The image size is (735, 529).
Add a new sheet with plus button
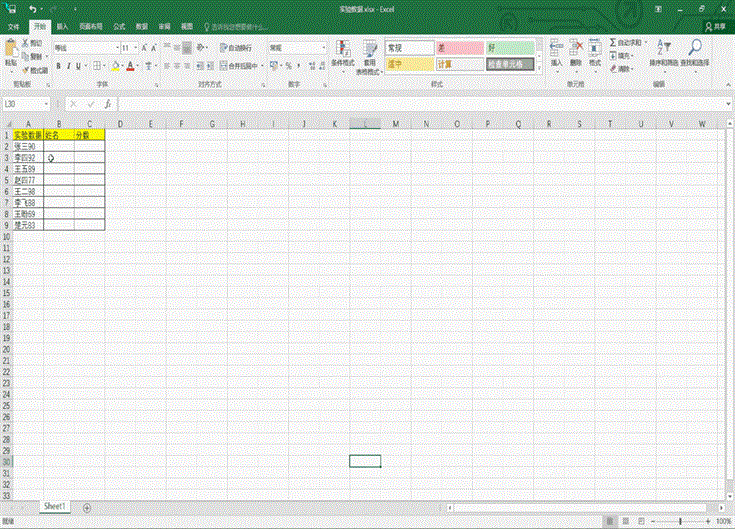86,508
